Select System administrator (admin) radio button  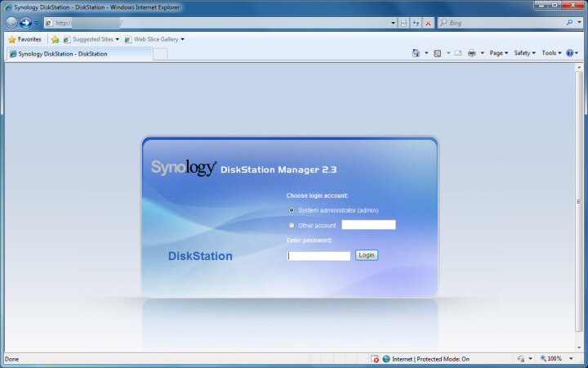292,210
